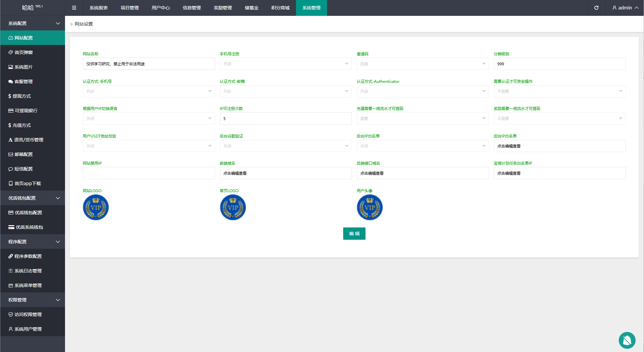The height and width of the screenshot is (352, 644).
Task: Open the admin user menu
Action: coord(625,8)
